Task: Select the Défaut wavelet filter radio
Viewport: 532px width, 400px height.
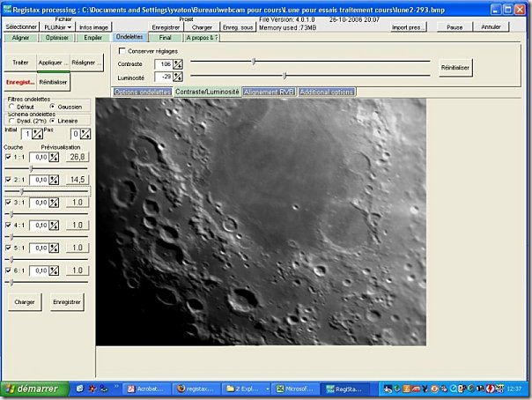Action: pos(11,107)
